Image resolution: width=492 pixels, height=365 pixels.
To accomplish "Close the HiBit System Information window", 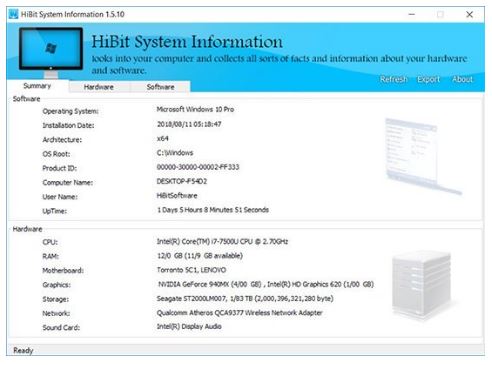I will point(469,14).
